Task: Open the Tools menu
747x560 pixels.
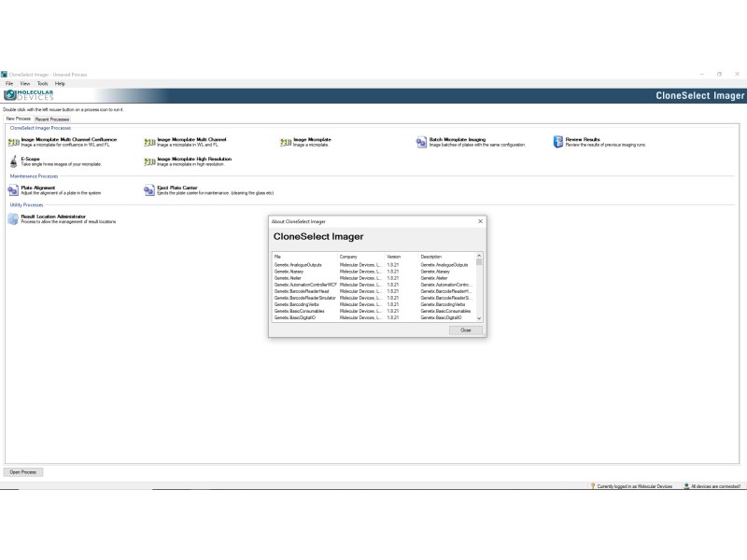Action: click(42, 83)
